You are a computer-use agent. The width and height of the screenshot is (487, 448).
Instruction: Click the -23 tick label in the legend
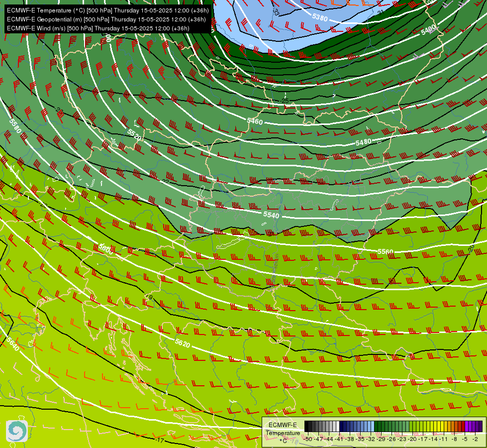403,439
